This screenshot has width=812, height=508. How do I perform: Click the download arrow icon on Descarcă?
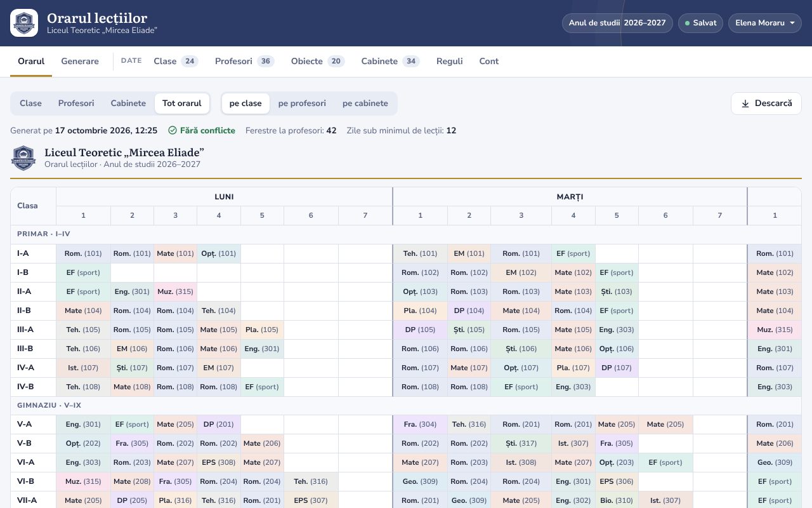[x=745, y=104]
